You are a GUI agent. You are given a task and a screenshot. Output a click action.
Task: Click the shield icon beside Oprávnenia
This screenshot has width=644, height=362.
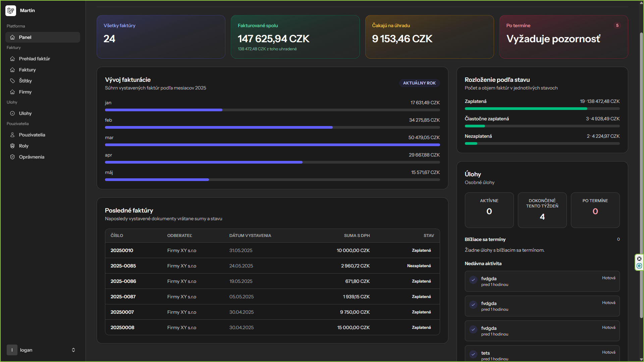tap(12, 157)
